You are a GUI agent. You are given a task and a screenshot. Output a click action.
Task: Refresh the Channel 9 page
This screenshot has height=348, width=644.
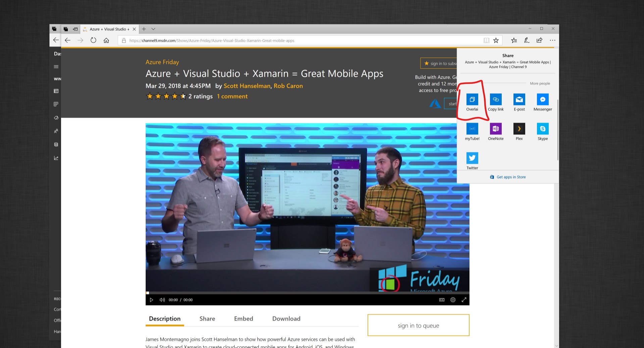93,41
